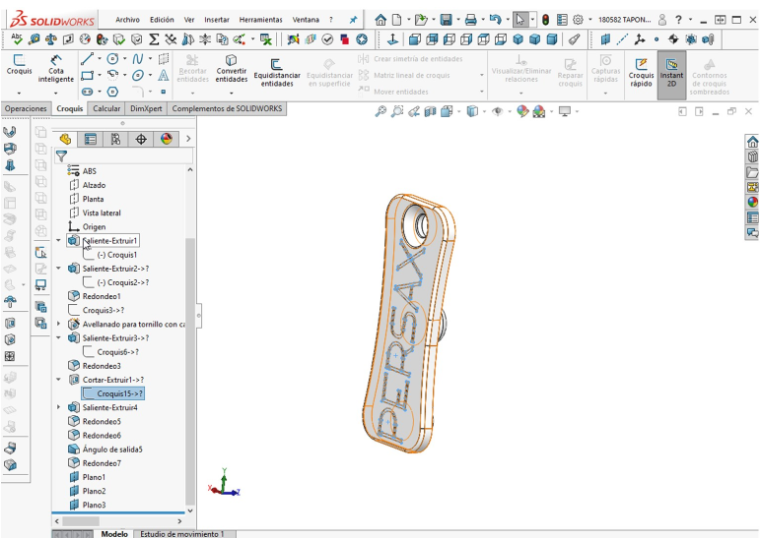
Task: Click Zoom to fit icon in view toolbar
Action: pos(380,112)
